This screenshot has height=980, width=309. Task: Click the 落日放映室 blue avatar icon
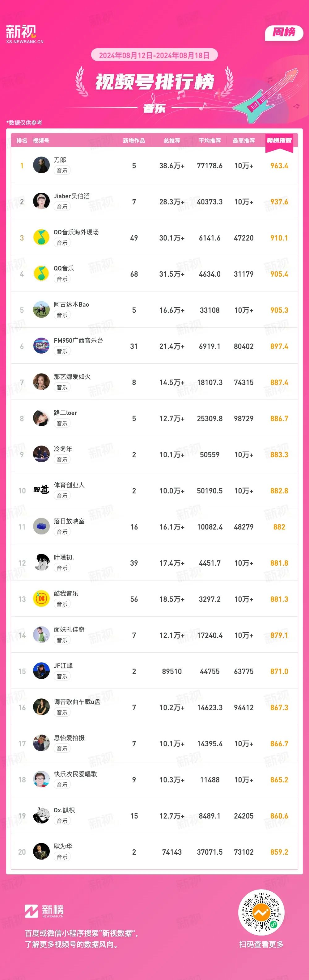[x=41, y=526]
